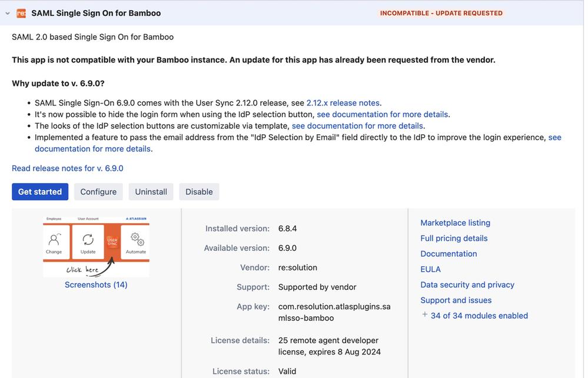Open Full pricing details link
The image size is (588, 378).
(x=454, y=238)
